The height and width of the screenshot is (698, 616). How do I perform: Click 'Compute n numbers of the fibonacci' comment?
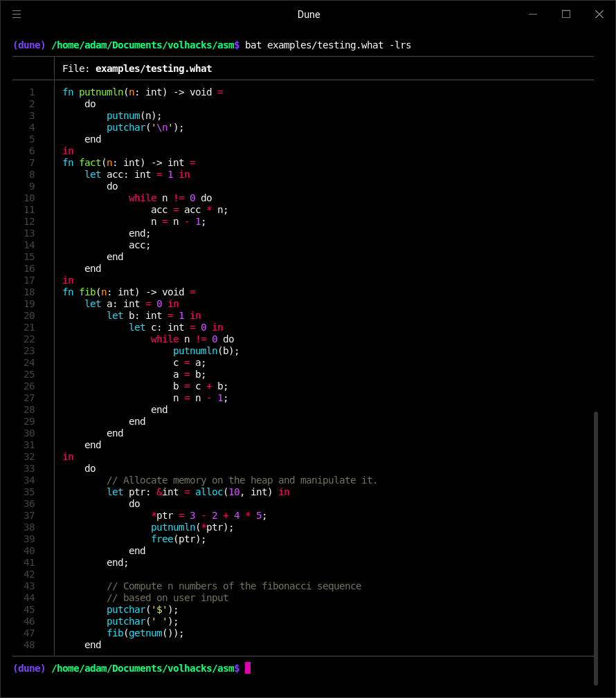point(234,586)
